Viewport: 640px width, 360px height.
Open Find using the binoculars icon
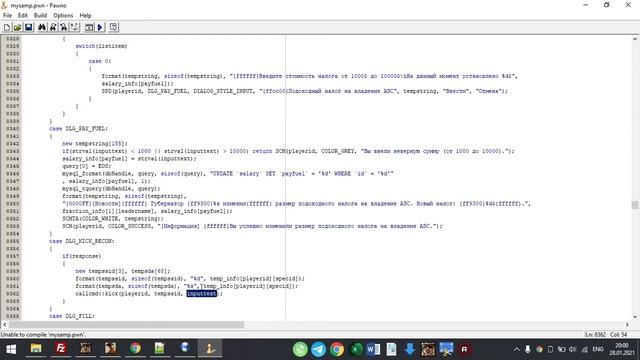[42, 27]
